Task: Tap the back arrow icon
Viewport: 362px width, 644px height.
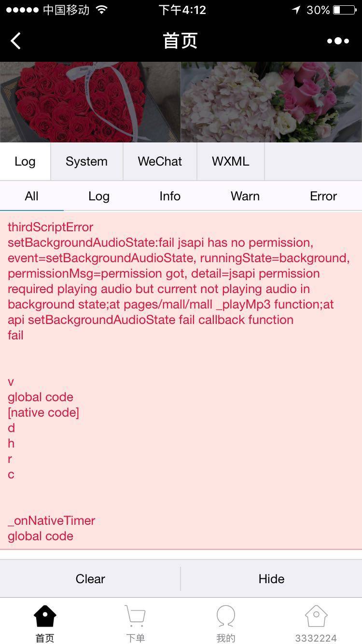Action: (x=16, y=41)
